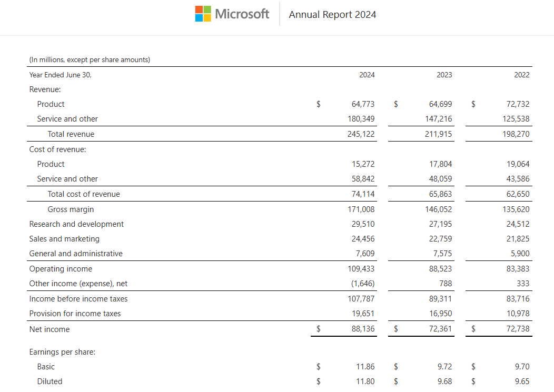The height and width of the screenshot is (392, 554).
Task: Click Provision for income taxes 19,651
Action: (x=363, y=314)
